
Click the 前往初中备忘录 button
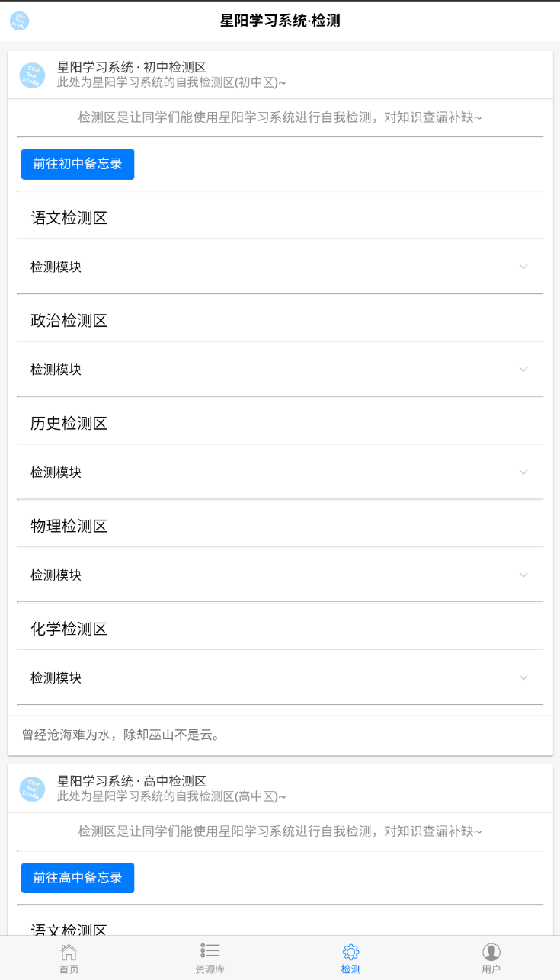(78, 164)
